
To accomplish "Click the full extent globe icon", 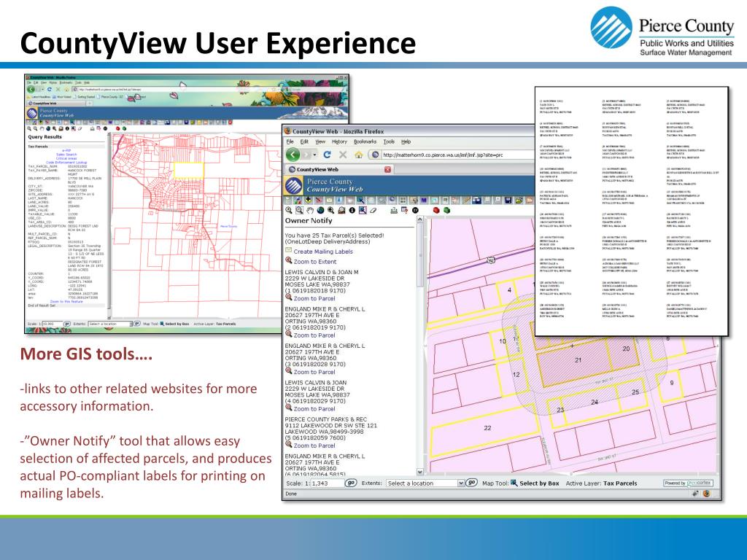I will (320, 210).
